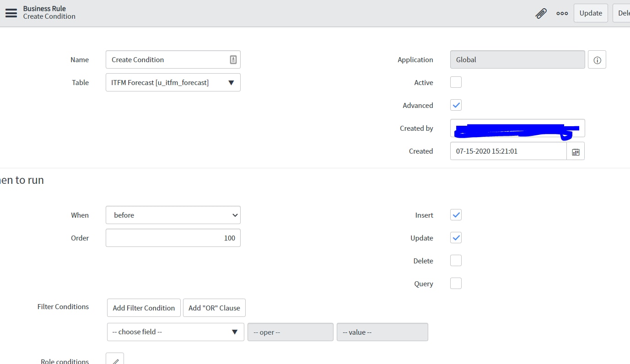Open the Created date calendar picker

(576, 151)
